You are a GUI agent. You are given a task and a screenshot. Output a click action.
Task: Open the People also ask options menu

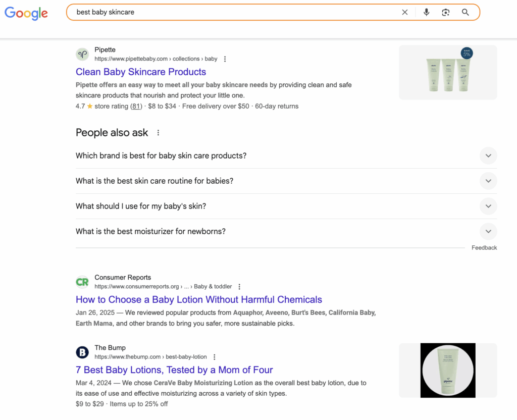click(x=158, y=133)
